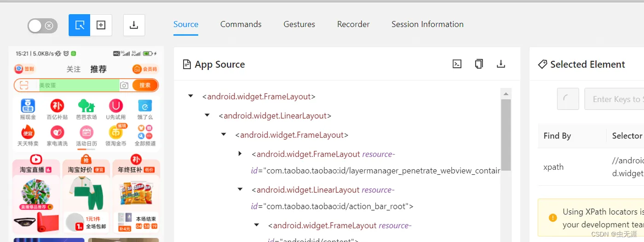
Task: Tap the 签到 sign-in icon in phone view
Action: point(24,69)
